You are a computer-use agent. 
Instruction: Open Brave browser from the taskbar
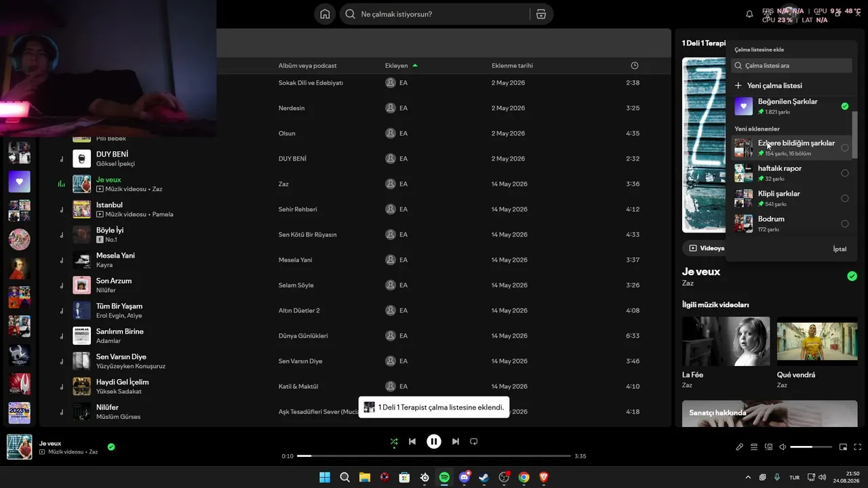coord(544,477)
